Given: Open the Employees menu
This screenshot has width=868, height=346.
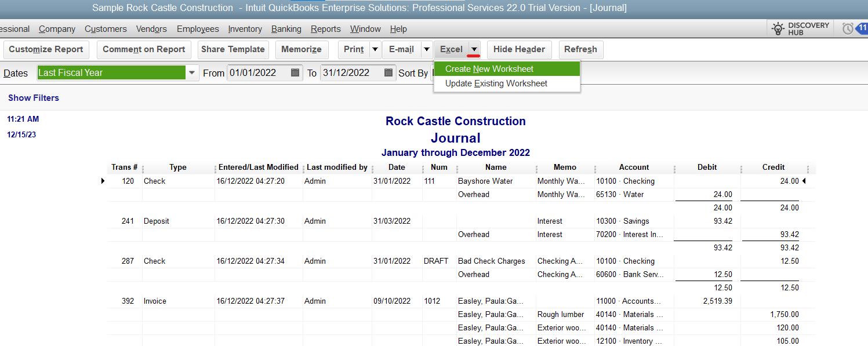Looking at the screenshot, I should tap(198, 29).
